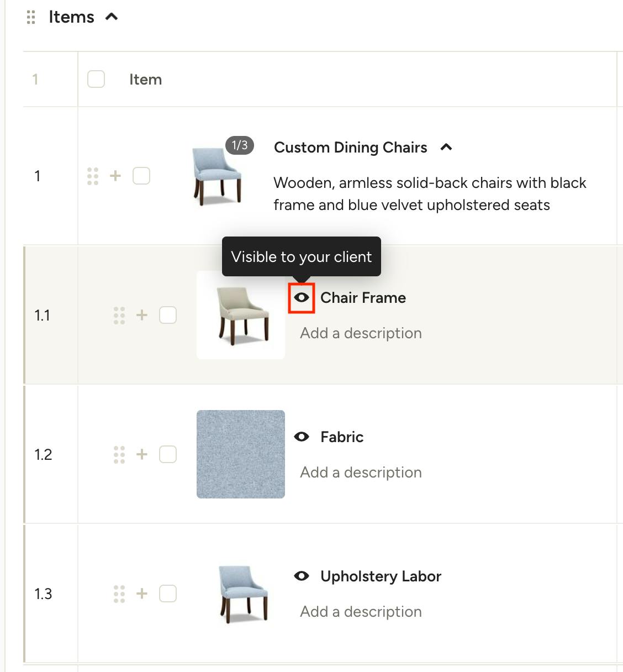Collapse the Items section chevron

pos(112,17)
